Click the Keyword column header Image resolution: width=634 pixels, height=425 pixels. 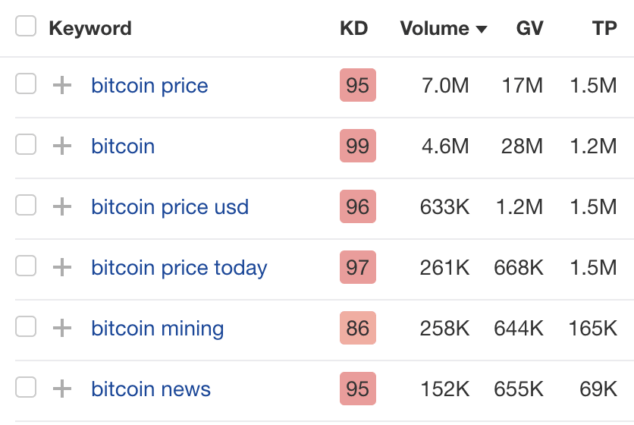pyautogui.click(x=90, y=28)
